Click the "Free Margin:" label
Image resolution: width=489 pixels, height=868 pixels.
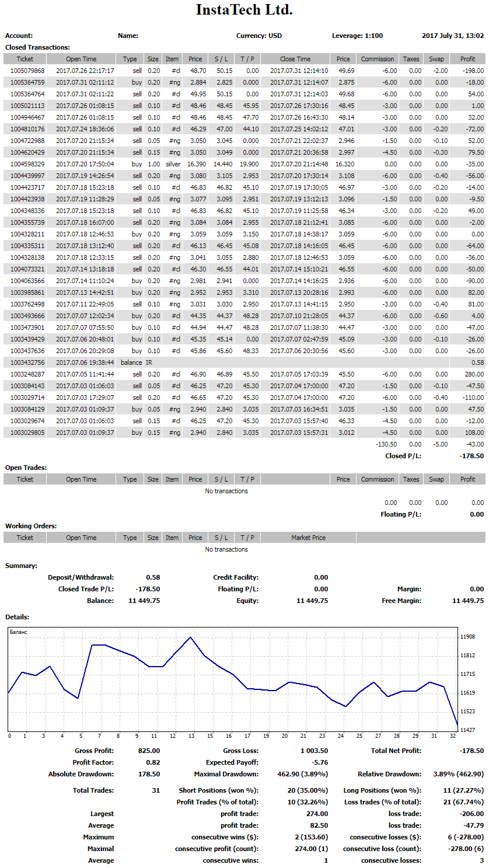401,601
